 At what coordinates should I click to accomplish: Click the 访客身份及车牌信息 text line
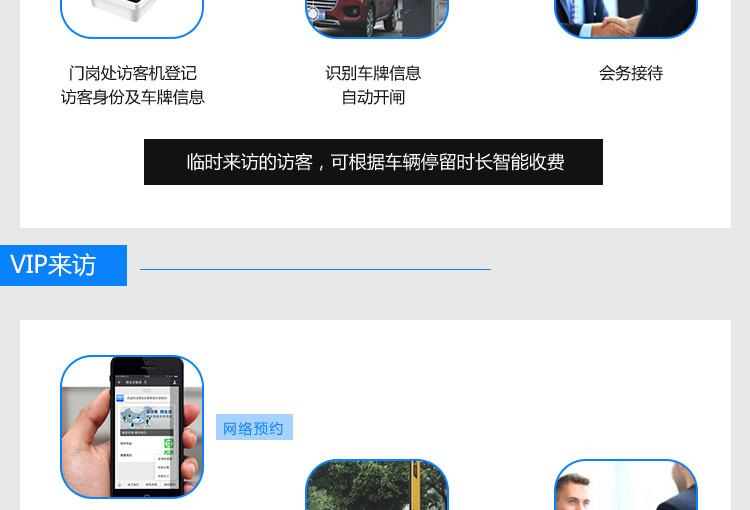coord(132,97)
